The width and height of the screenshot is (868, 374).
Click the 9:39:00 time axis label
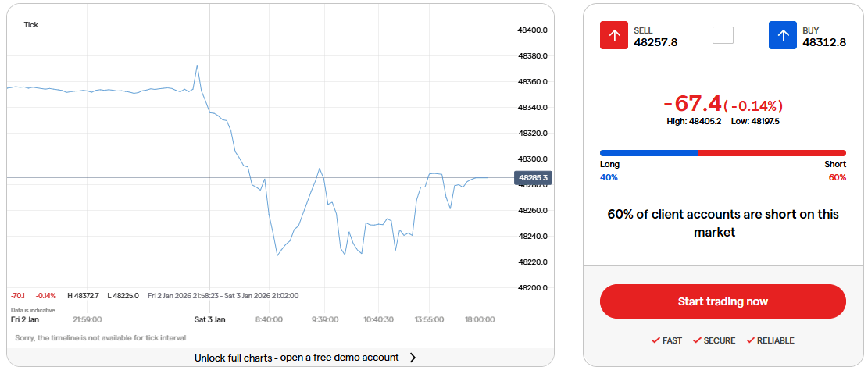324,319
